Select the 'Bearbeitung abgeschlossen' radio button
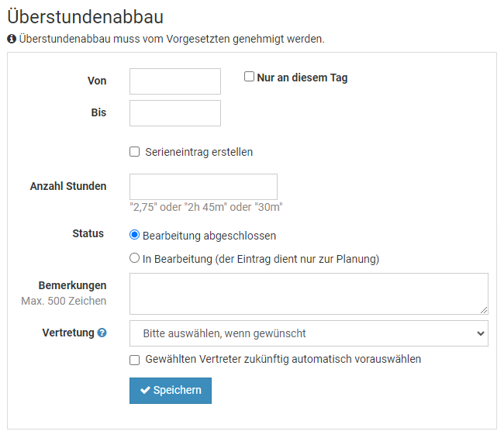 (135, 235)
